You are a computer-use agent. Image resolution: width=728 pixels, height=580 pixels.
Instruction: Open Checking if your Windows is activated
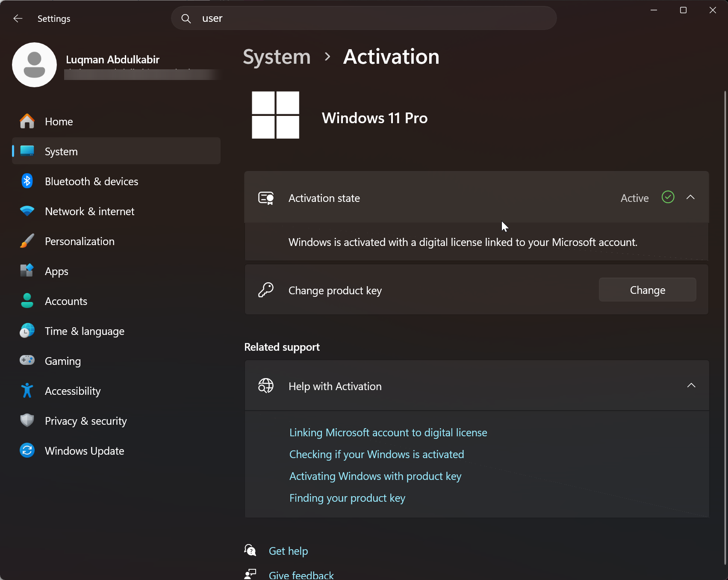click(x=377, y=454)
